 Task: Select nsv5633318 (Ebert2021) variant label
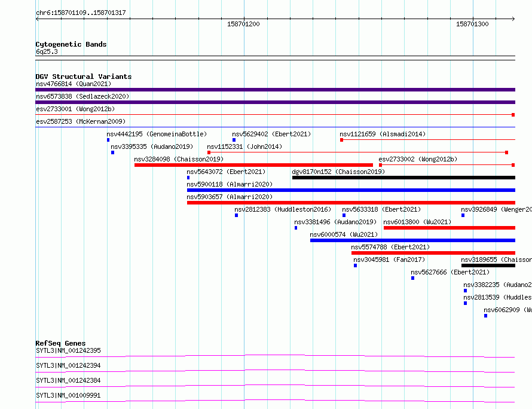click(x=381, y=209)
